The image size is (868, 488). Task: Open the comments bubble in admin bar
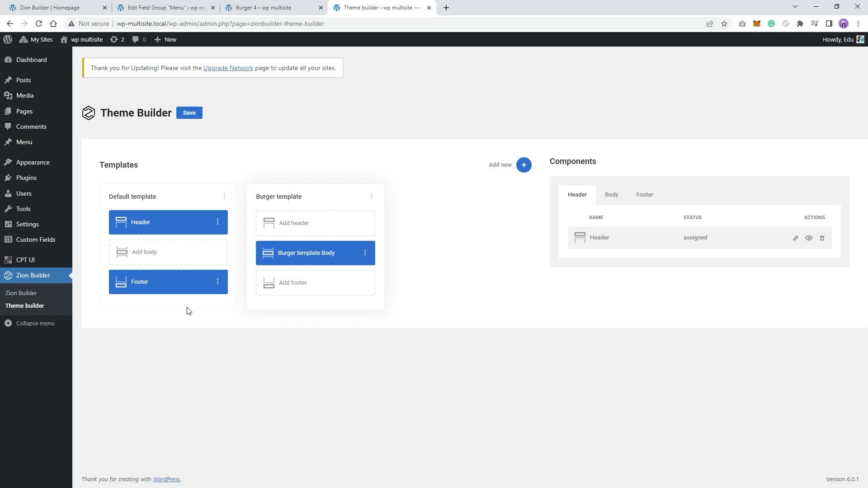139,39
